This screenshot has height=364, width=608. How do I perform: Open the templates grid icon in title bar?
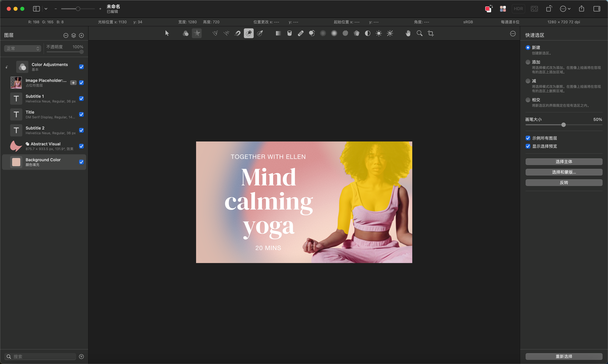503,9
